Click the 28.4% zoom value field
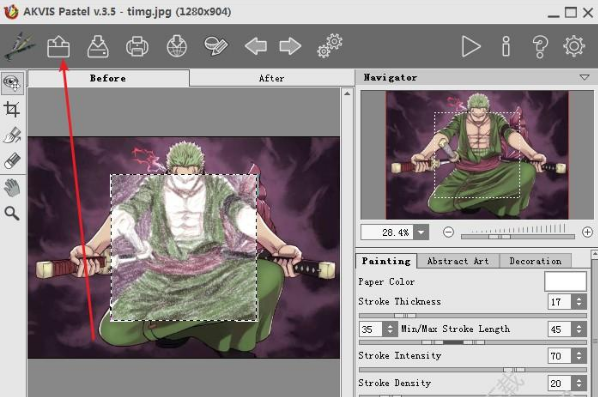 [387, 232]
